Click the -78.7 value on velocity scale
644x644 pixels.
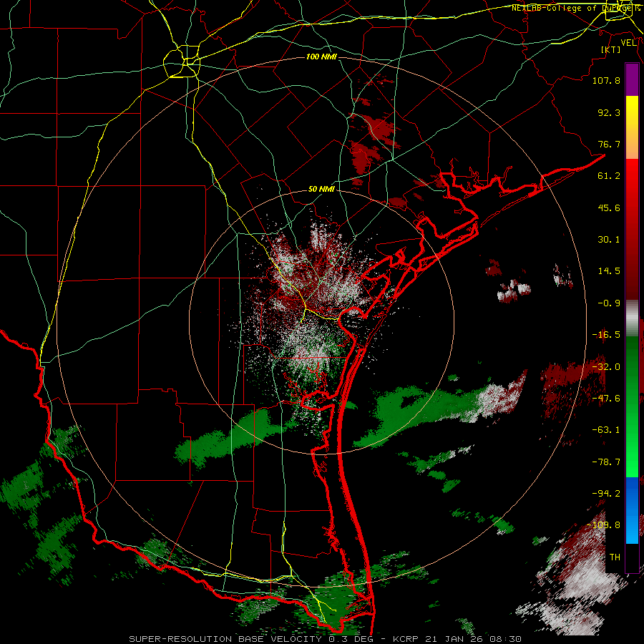[606, 462]
